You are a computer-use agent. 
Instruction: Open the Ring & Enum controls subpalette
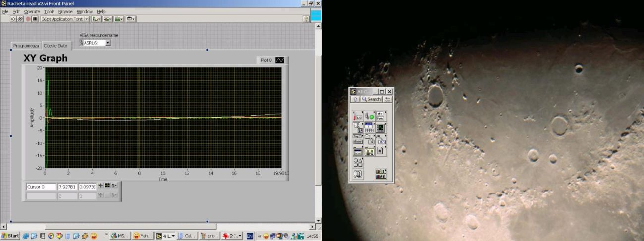(x=358, y=139)
